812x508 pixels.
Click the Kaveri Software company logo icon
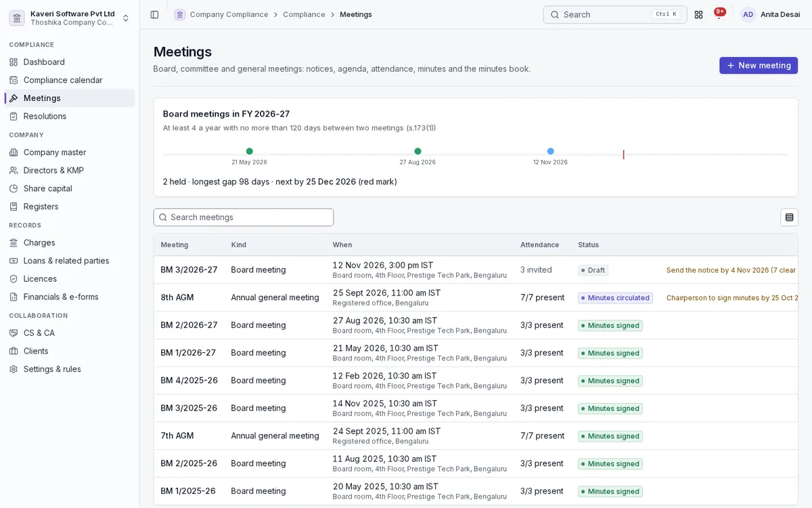point(17,18)
